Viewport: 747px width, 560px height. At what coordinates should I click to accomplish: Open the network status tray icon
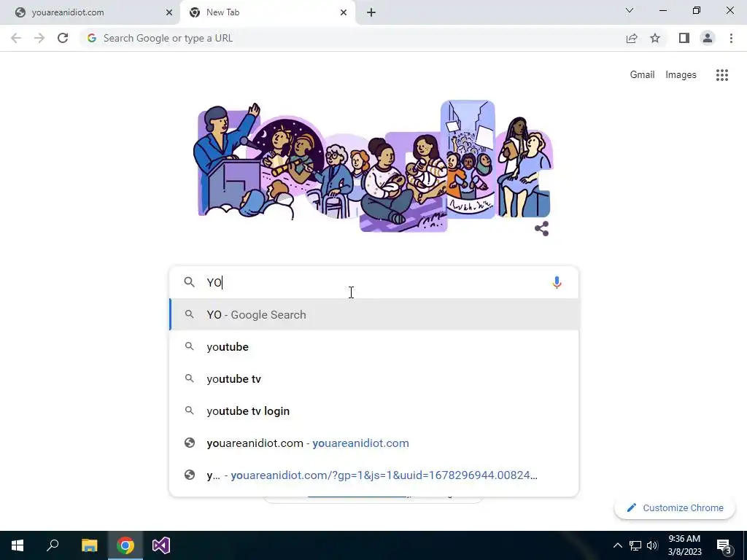[x=635, y=545]
